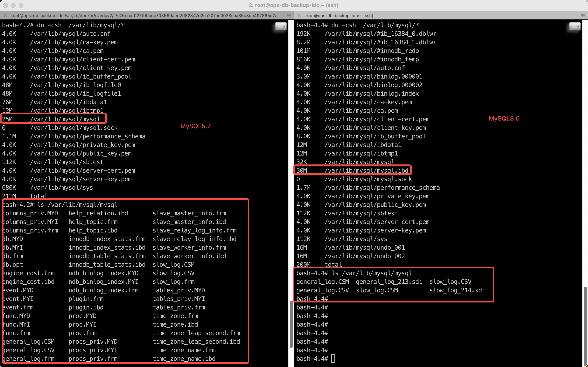Click 'help_relation.ibd' file name
588x367 pixels.
pos(98,213)
